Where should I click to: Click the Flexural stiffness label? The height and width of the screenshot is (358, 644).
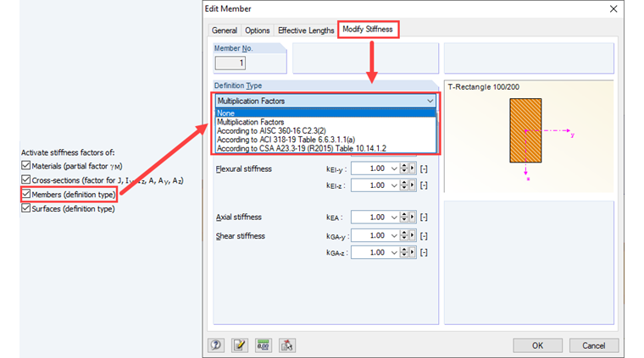(243, 169)
